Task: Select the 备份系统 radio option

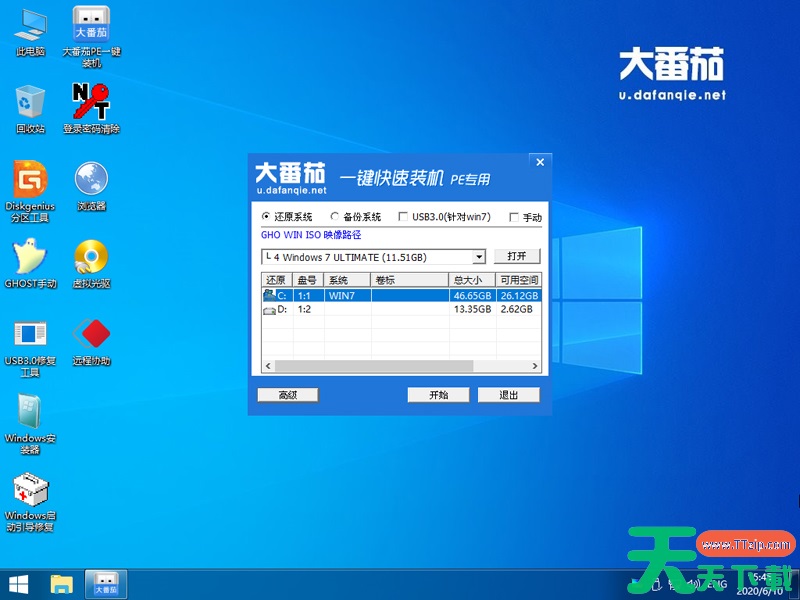Action: [335, 217]
